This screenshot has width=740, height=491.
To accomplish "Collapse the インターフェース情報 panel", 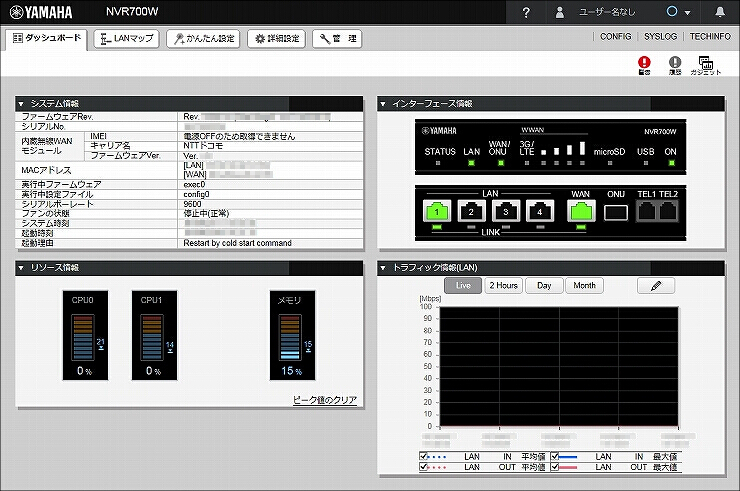I will tap(383, 104).
